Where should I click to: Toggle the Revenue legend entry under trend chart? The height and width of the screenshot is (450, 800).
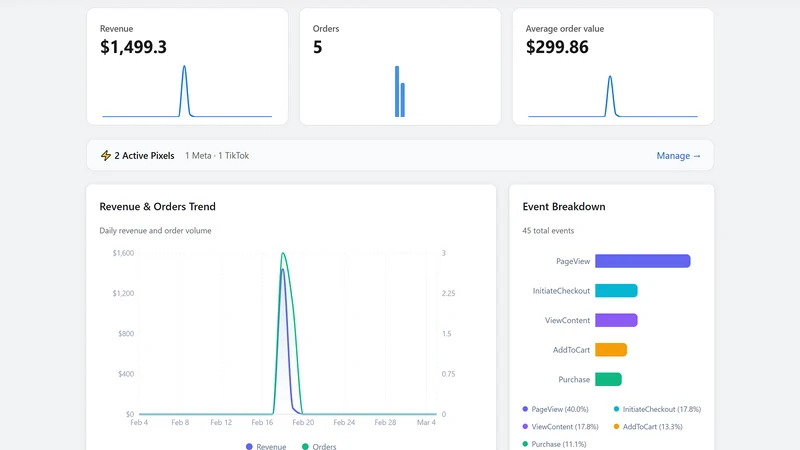click(x=266, y=446)
